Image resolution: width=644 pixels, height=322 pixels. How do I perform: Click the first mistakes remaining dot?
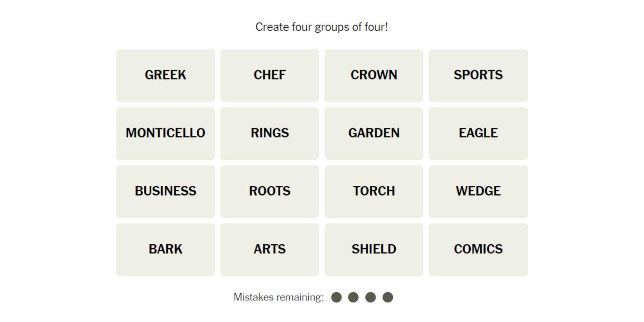point(336,297)
